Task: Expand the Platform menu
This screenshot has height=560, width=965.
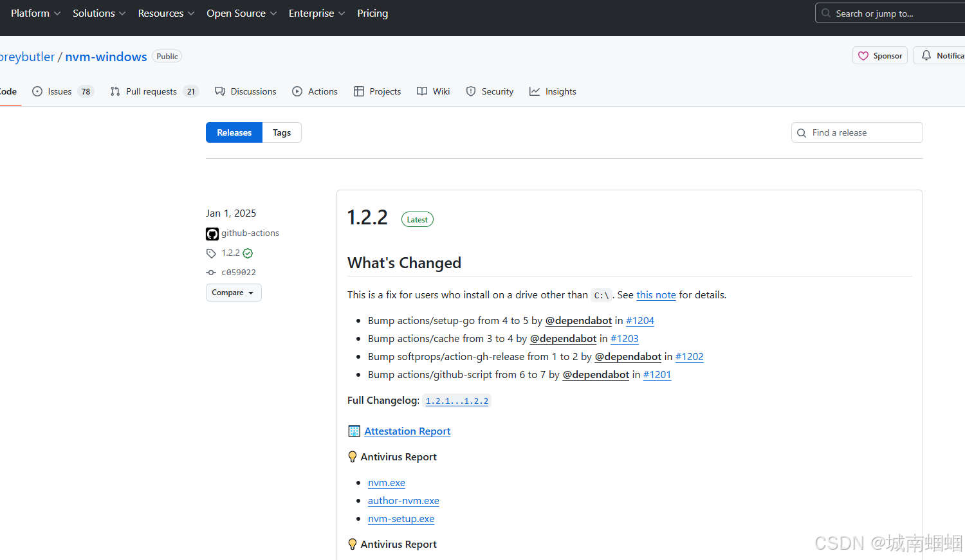Action: (35, 14)
